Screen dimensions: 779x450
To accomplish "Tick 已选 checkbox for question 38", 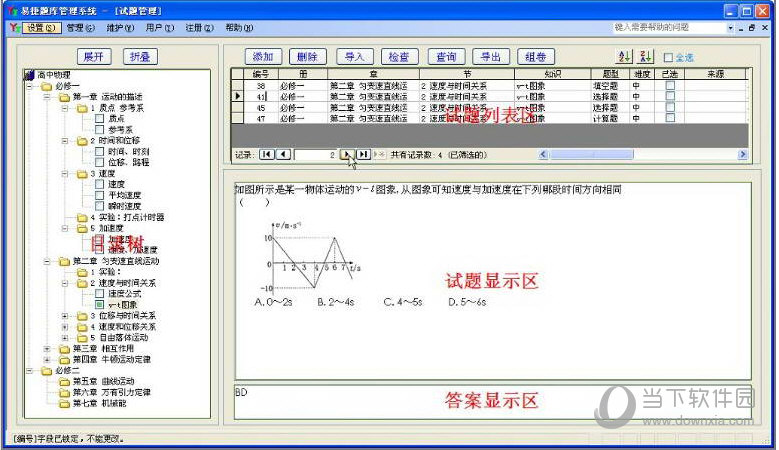I will [x=670, y=85].
